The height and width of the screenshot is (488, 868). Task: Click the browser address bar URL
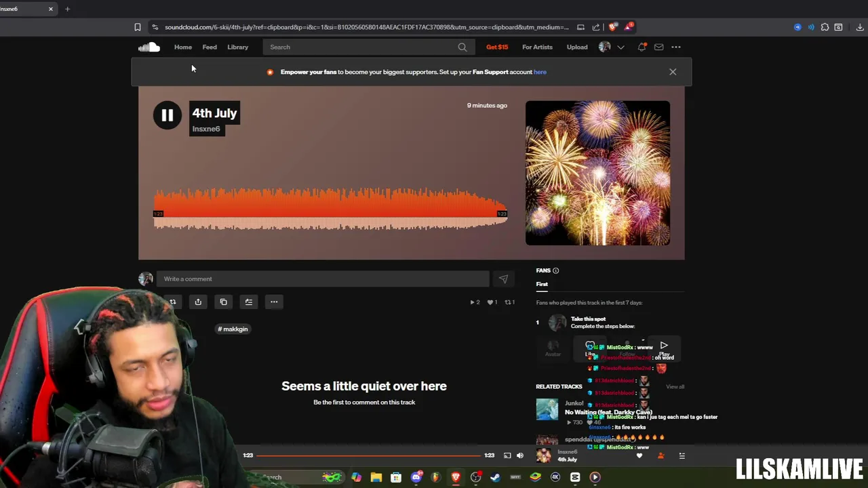click(x=366, y=27)
